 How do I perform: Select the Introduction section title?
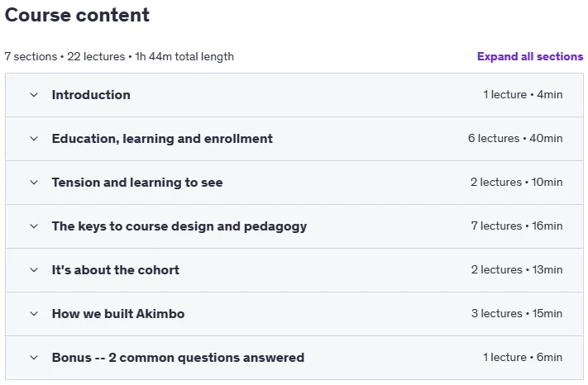point(91,95)
